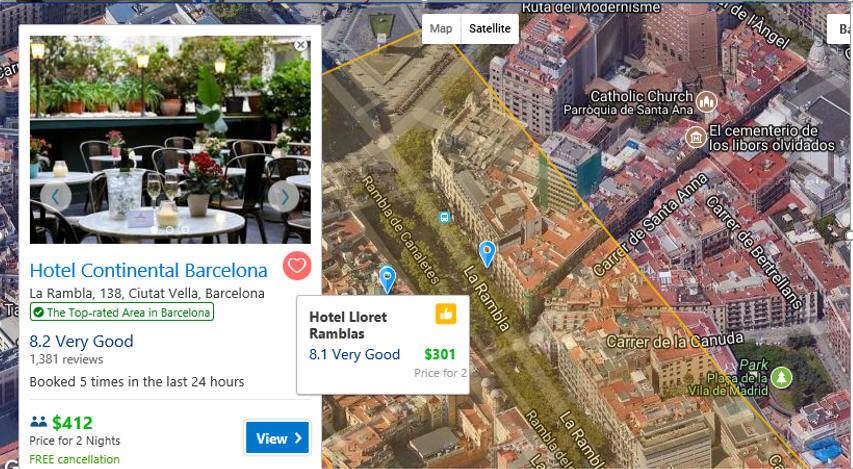Save hotel with the heart favorite icon
Screen dimensions: 853x469
296,266
